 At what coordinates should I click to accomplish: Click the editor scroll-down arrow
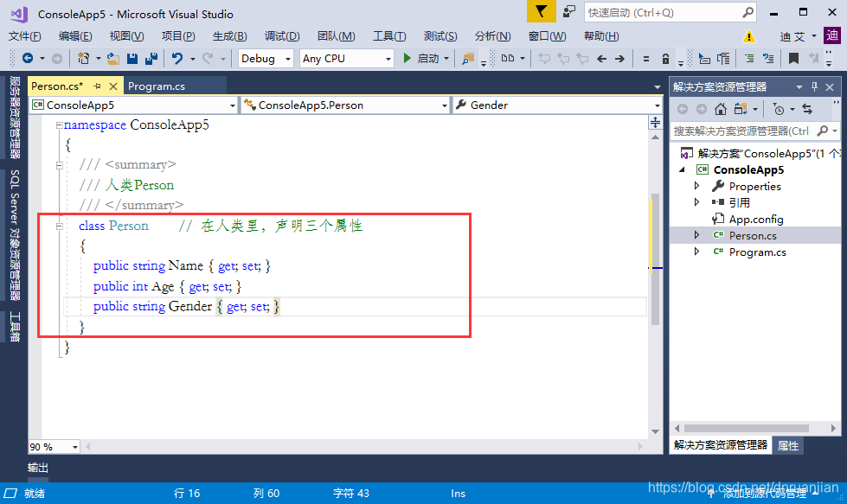coord(655,431)
